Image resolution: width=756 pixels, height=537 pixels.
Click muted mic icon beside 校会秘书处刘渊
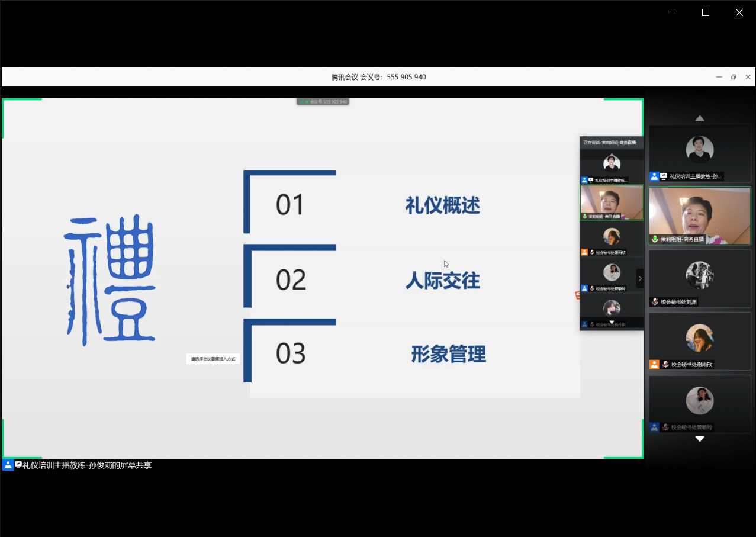point(655,302)
